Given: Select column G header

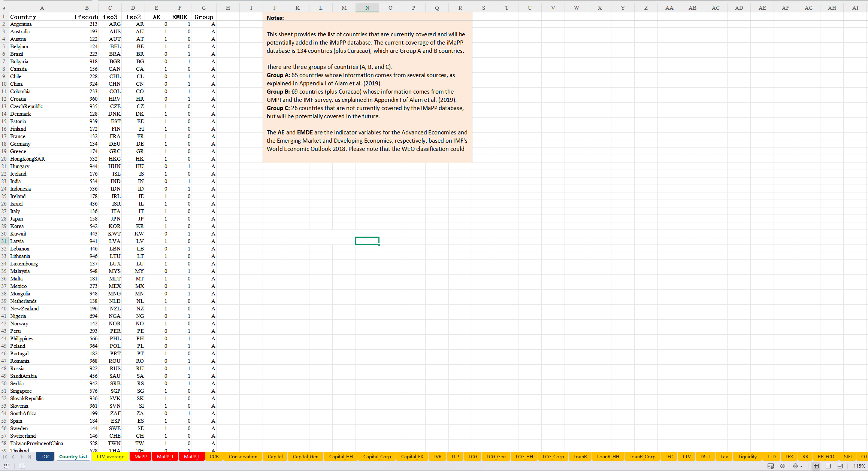Looking at the screenshot, I should tap(204, 8).
